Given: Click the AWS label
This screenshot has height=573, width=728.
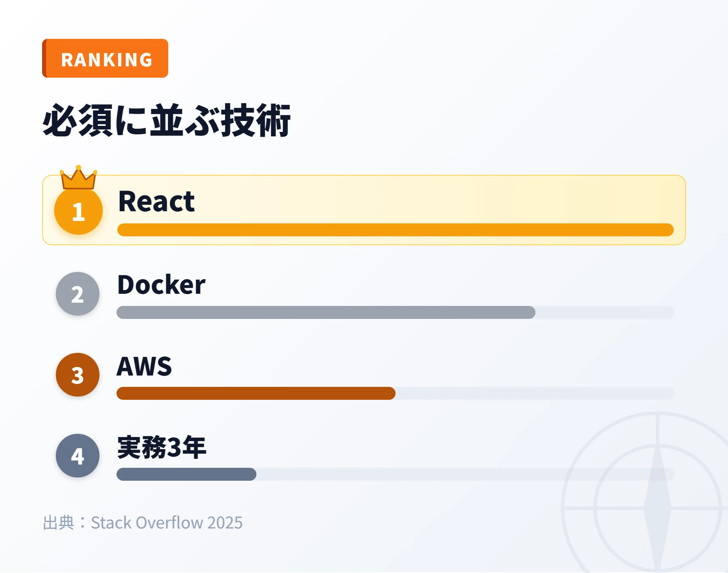Looking at the screenshot, I should pyautogui.click(x=144, y=366).
